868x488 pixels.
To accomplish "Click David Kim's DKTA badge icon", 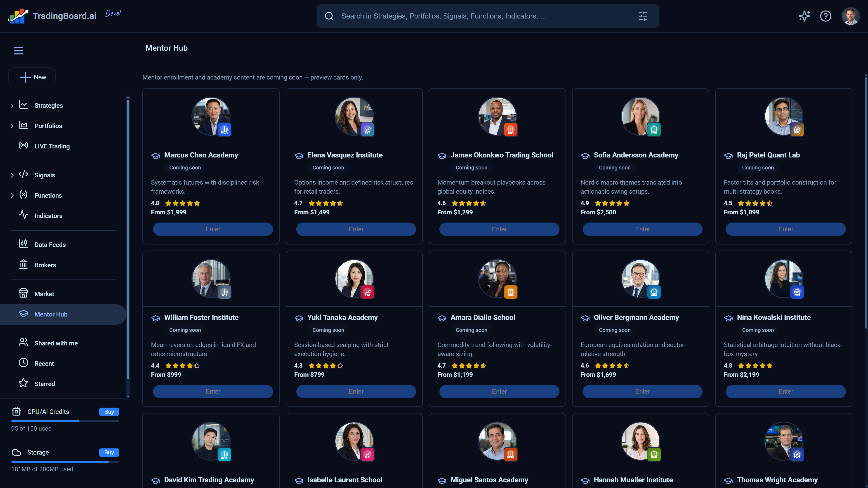I will pyautogui.click(x=224, y=455).
